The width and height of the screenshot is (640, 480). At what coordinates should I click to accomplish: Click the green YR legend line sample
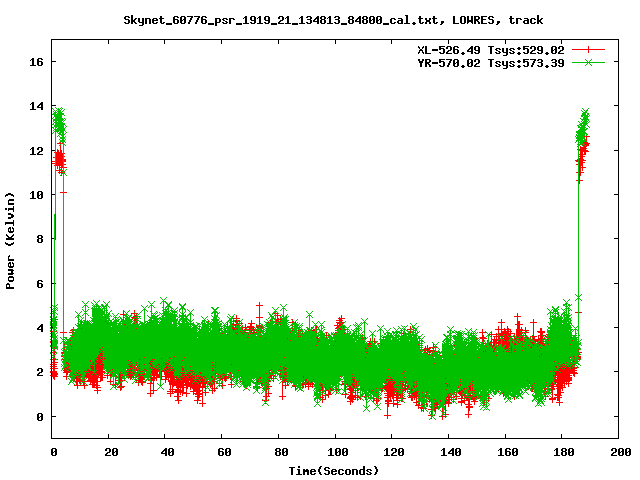[588, 62]
